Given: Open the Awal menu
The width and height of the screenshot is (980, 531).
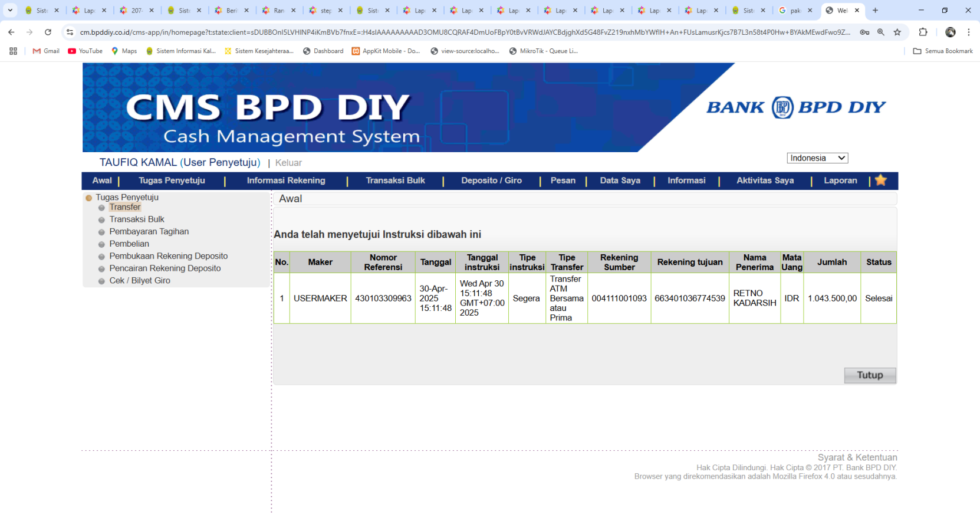Looking at the screenshot, I should 102,181.
